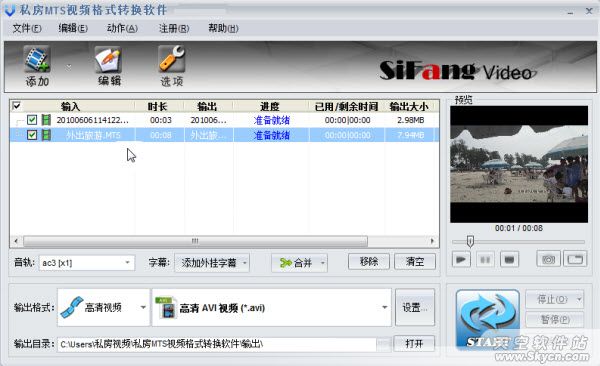Screen dimensions: 600x366
Task: Uncheck the 外出旅游.MTS file checkbox
Action: tap(32, 135)
